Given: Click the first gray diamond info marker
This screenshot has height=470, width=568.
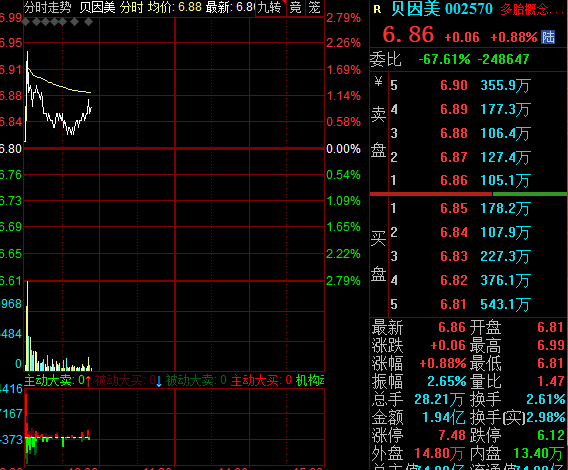Looking at the screenshot, I should point(26,22).
